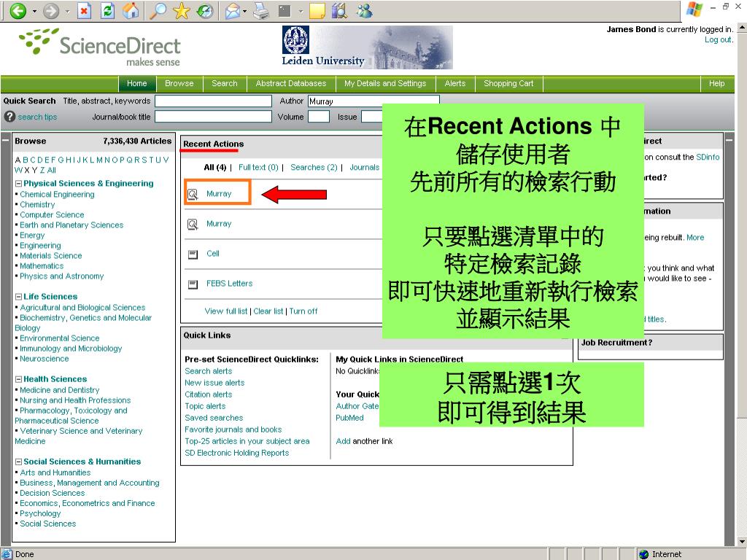This screenshot has width=747, height=560.
Task: Click Clear list link
Action: click(x=268, y=311)
